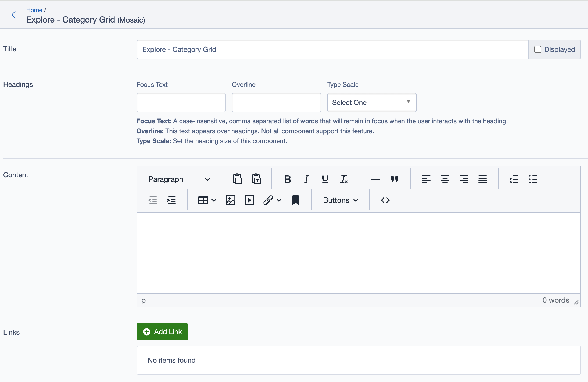Image resolution: width=588 pixels, height=382 pixels.
Task: Select the bullet list icon
Action: click(x=533, y=179)
